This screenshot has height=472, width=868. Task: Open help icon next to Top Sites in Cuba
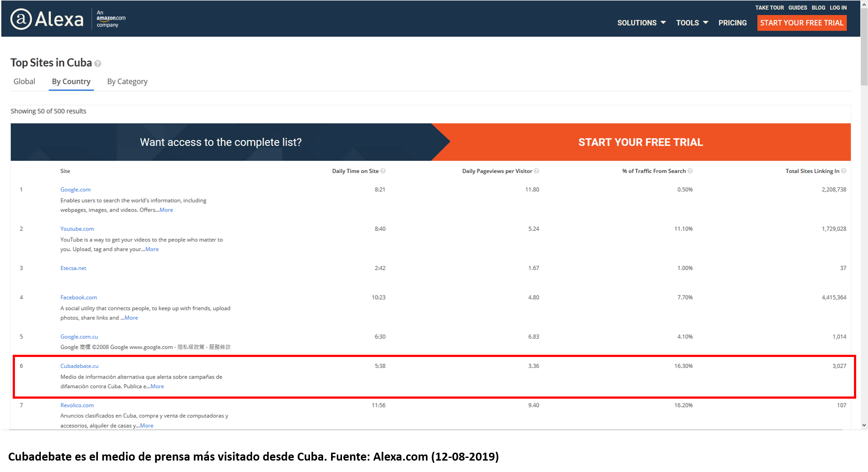tap(98, 64)
